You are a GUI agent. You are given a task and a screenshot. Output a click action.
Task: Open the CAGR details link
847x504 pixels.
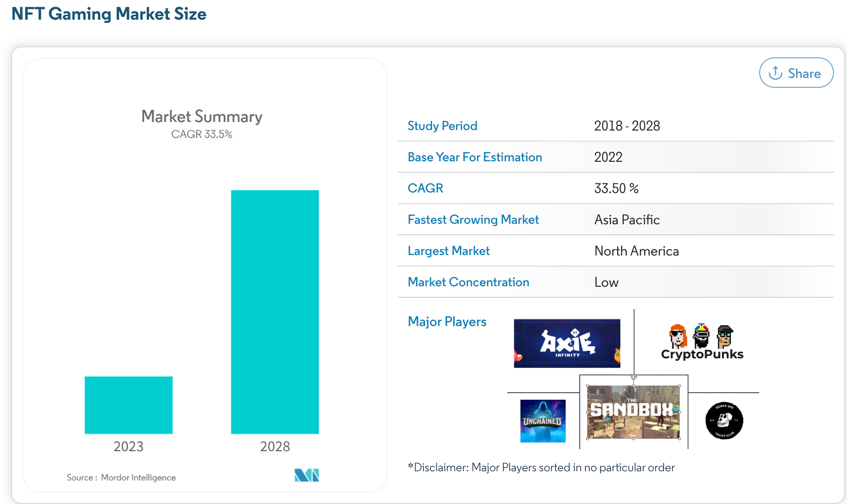click(425, 188)
